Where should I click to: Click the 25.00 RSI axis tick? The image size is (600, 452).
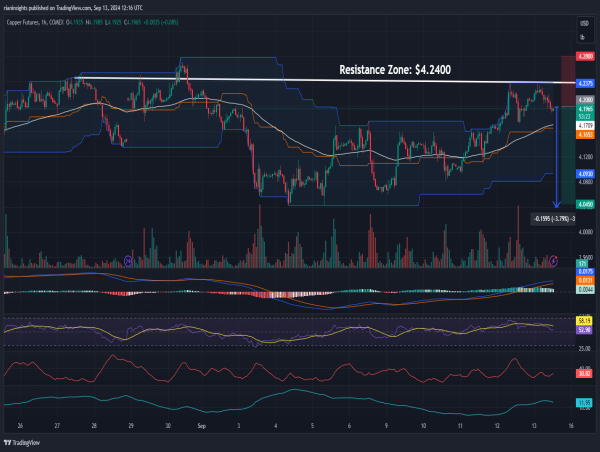pyautogui.click(x=584, y=349)
